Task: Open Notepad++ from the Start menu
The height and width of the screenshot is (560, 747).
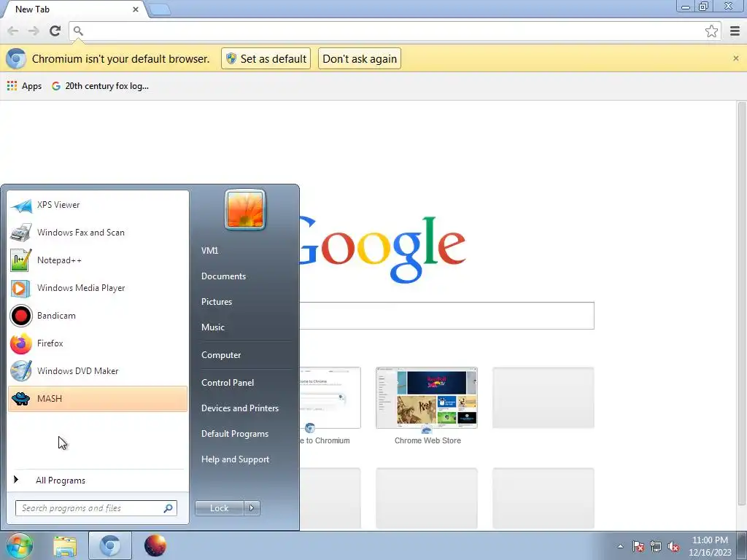Action: (98, 260)
